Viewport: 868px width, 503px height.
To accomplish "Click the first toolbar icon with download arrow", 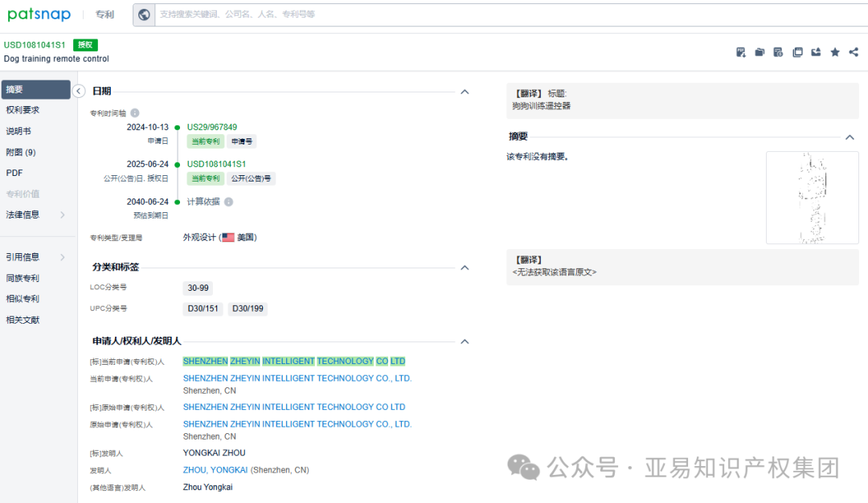I will pos(741,52).
